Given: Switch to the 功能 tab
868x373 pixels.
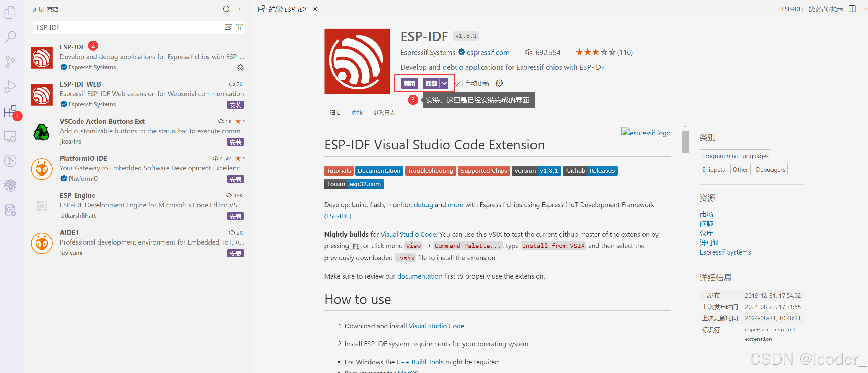Looking at the screenshot, I should pyautogui.click(x=357, y=112).
